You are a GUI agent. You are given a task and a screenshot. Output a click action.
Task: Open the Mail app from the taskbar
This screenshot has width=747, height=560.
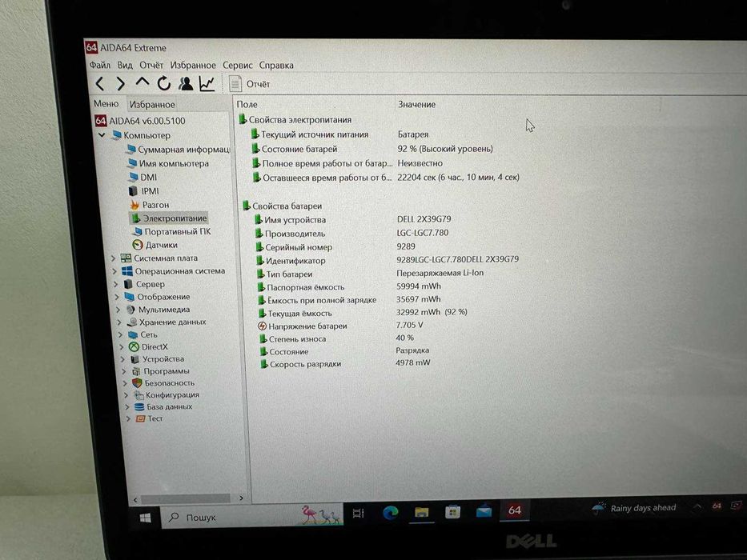484,511
